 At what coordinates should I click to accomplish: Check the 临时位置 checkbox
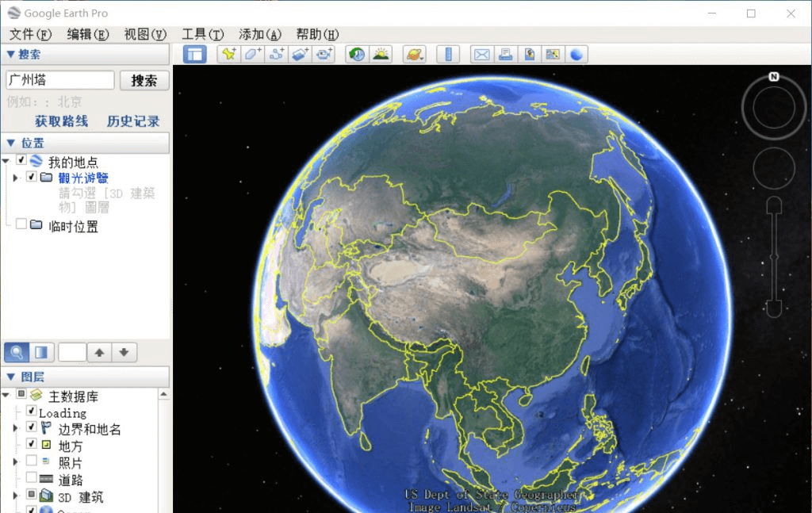[21, 224]
